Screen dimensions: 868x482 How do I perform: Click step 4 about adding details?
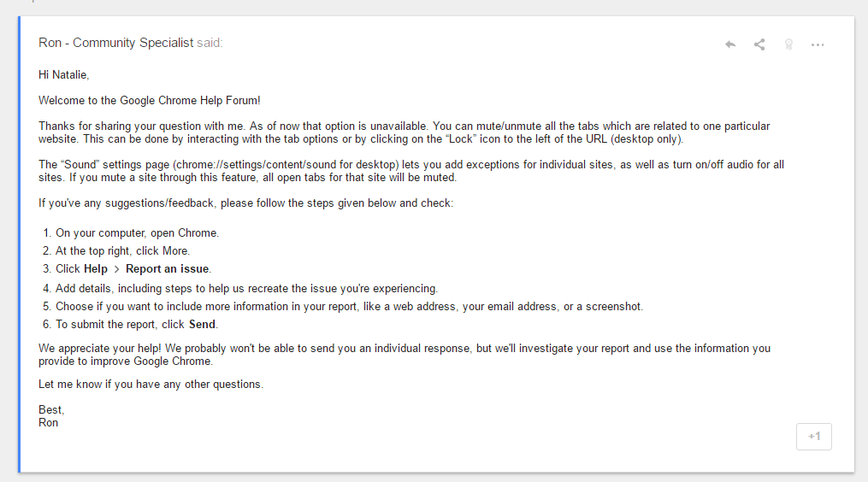point(246,288)
